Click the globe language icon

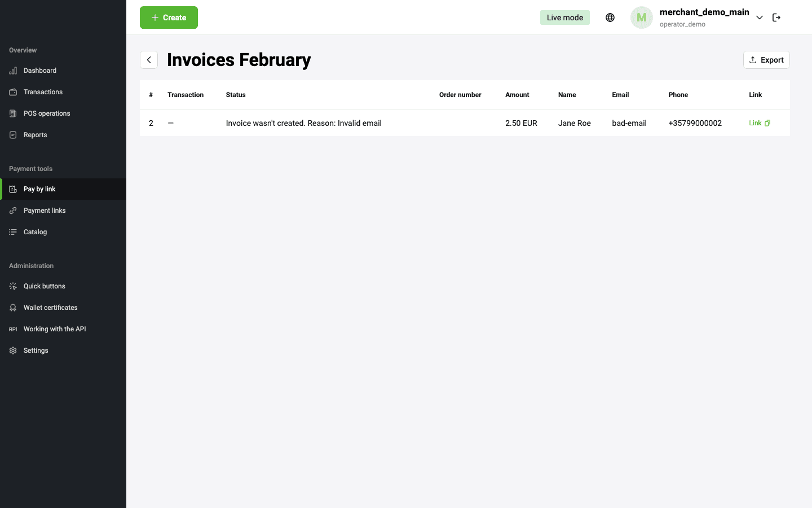pyautogui.click(x=610, y=17)
